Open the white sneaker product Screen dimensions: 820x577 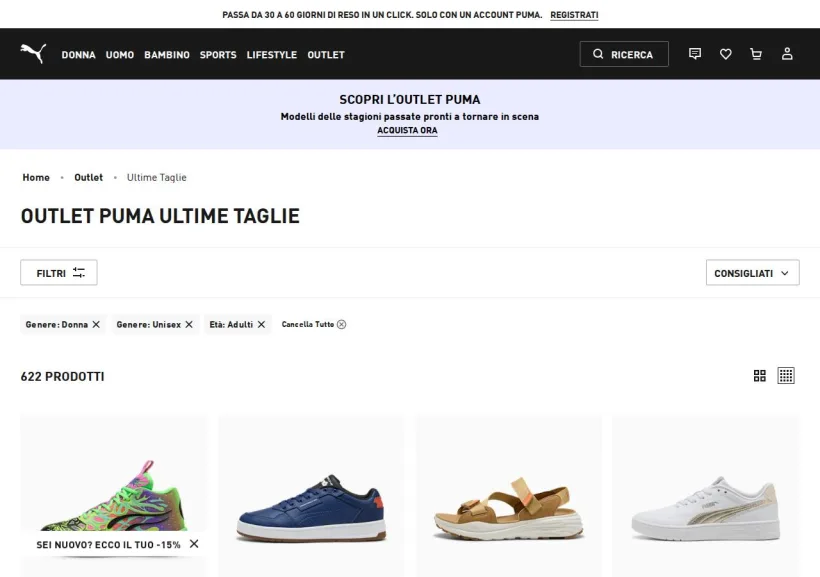tap(706, 496)
